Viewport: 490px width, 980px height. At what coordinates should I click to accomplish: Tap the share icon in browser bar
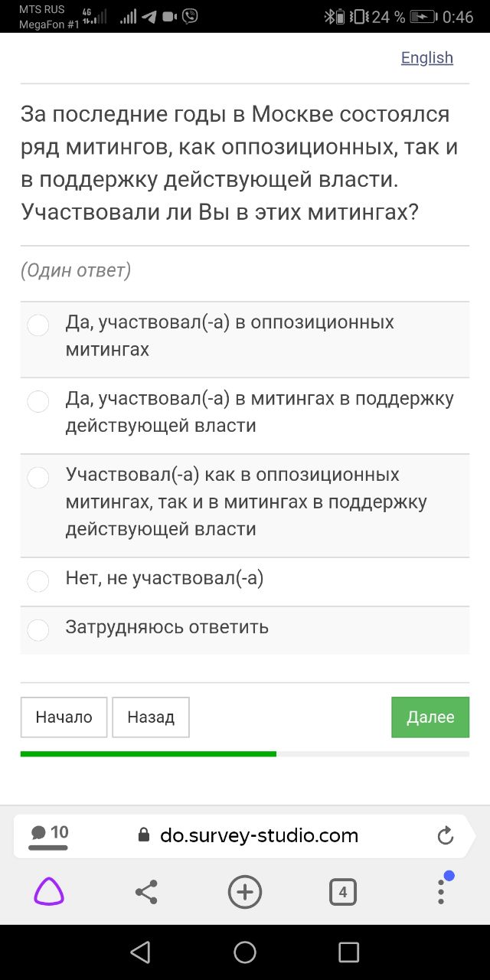[x=146, y=892]
